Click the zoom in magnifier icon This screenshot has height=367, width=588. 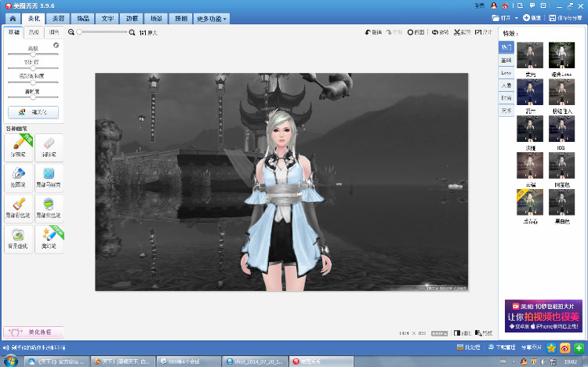(132, 32)
